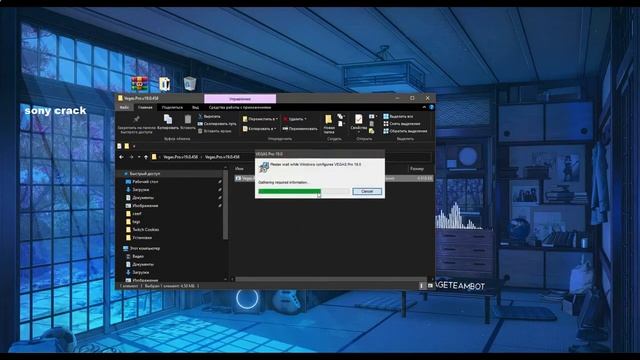640x360 pixels.
Task: Open Загрузки under Этот компьютер
Action: click(x=137, y=272)
